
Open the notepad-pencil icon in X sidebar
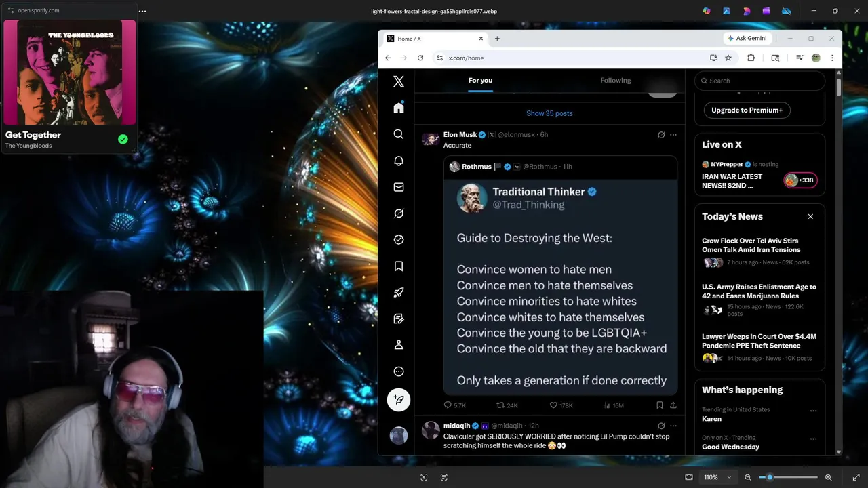click(x=399, y=319)
